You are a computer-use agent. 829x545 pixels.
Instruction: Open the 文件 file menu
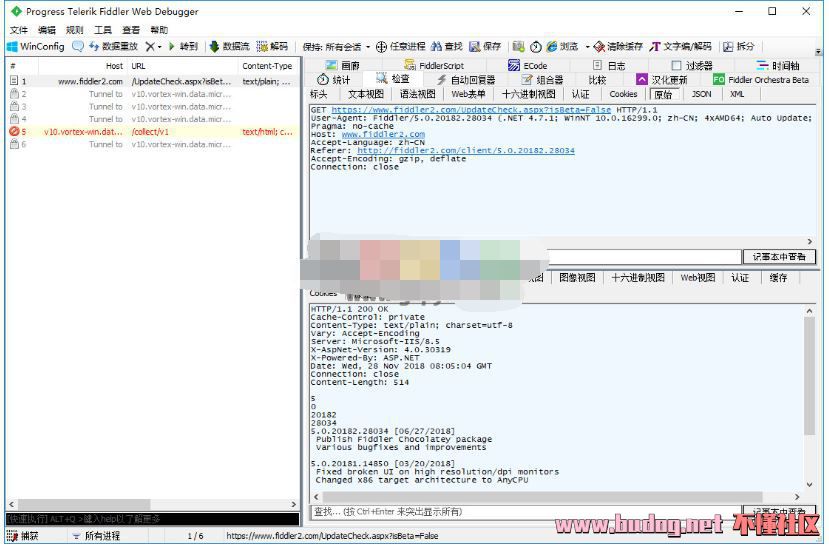click(19, 30)
